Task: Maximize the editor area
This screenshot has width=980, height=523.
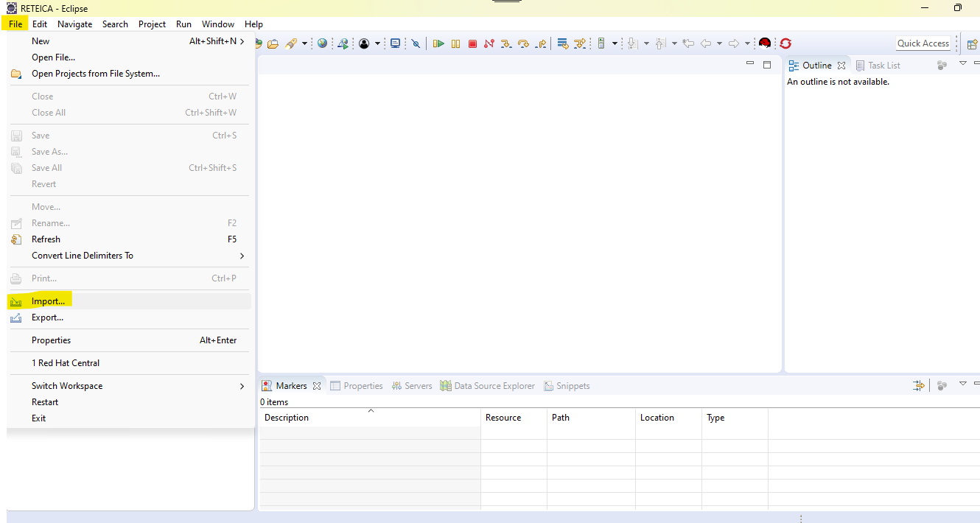Action: click(x=767, y=65)
